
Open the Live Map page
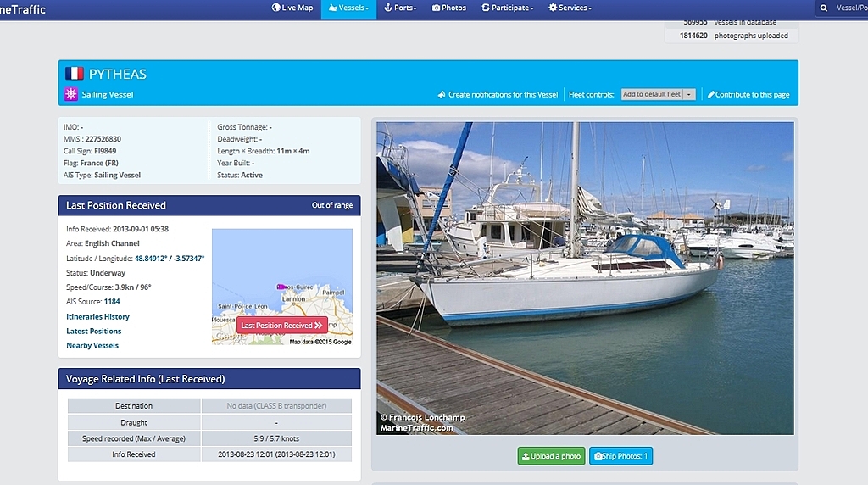292,8
